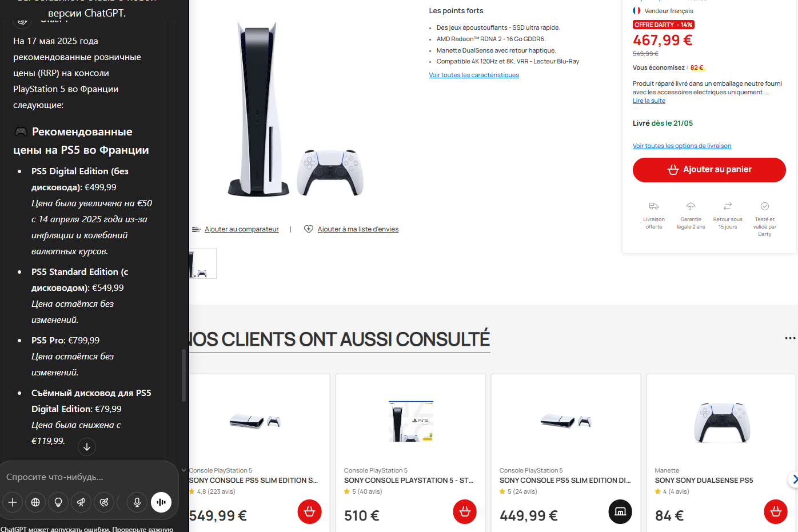This screenshot has width=798, height=532.
Task: Open Voir toutes les options de livraison
Action: coord(682,146)
